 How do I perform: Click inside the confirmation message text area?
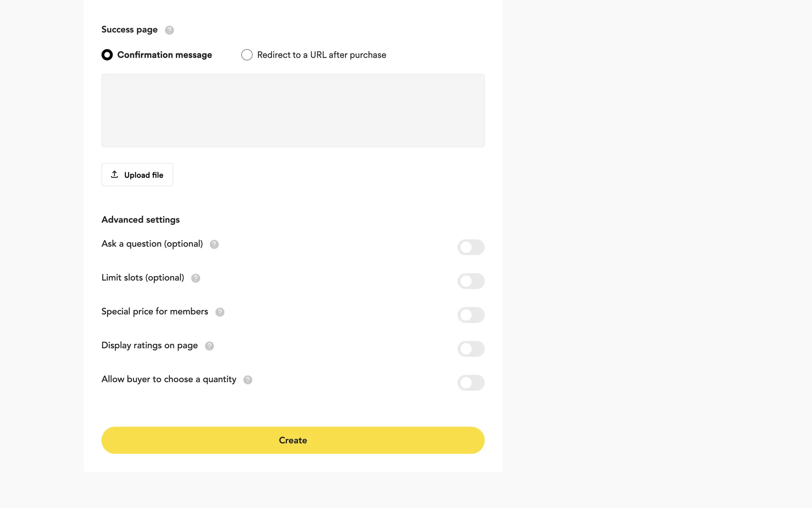(293, 110)
